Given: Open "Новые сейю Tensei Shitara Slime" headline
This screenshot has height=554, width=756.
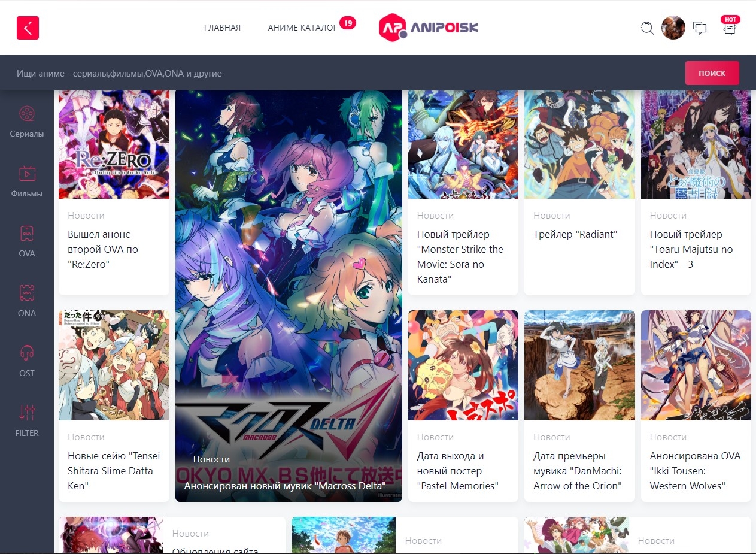Looking at the screenshot, I should pos(114,471).
